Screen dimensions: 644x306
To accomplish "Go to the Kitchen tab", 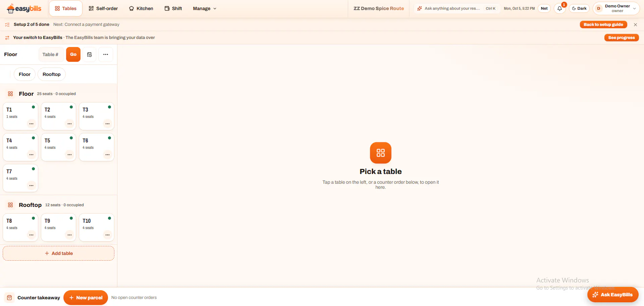I will [x=141, y=8].
